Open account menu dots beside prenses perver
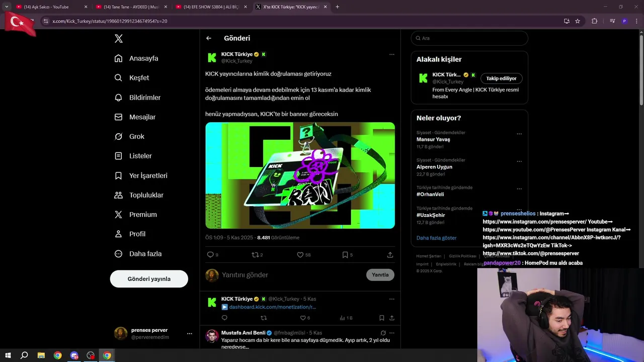This screenshot has width=644, height=362. [x=190, y=333]
